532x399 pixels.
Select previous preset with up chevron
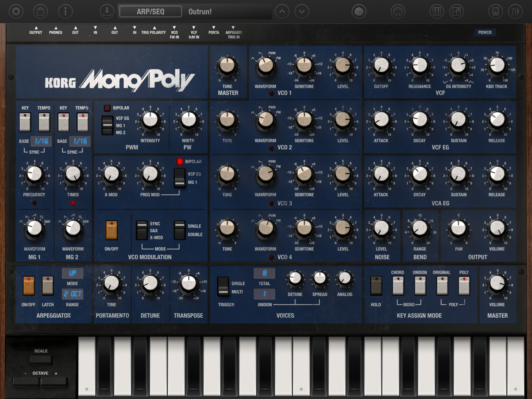[x=282, y=11]
